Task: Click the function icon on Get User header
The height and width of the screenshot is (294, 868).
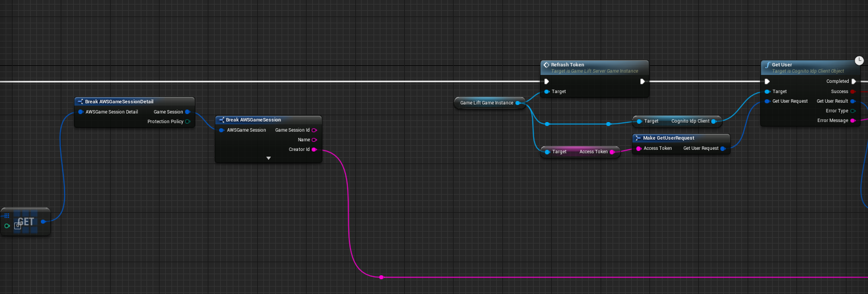Action: pyautogui.click(x=767, y=65)
